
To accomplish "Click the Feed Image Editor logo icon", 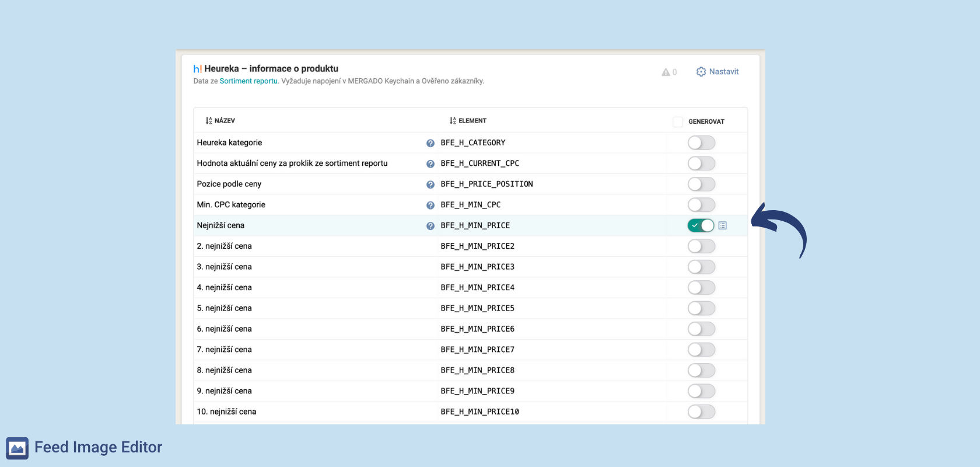I will (17, 448).
